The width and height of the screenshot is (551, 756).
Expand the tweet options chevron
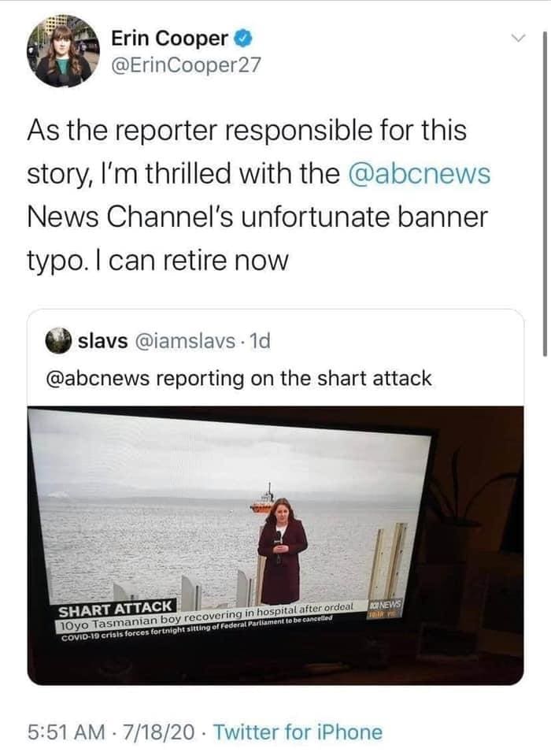pyautogui.click(x=518, y=38)
